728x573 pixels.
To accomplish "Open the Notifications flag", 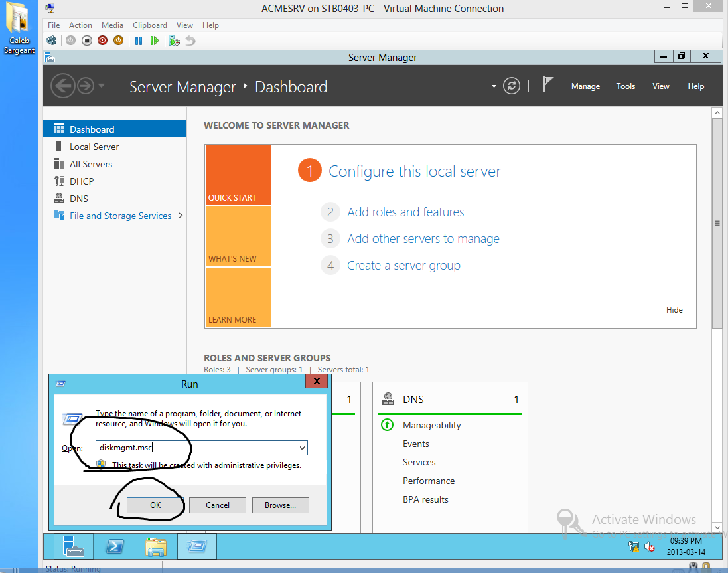I will 547,85.
